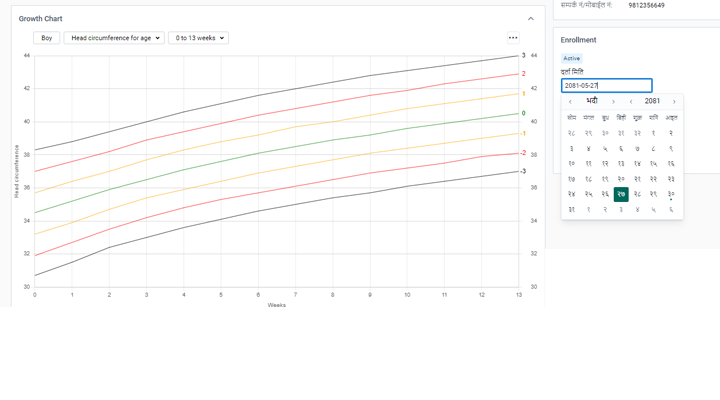Click the top 3 z-score curve label
The width and height of the screenshot is (720, 400).
point(523,56)
